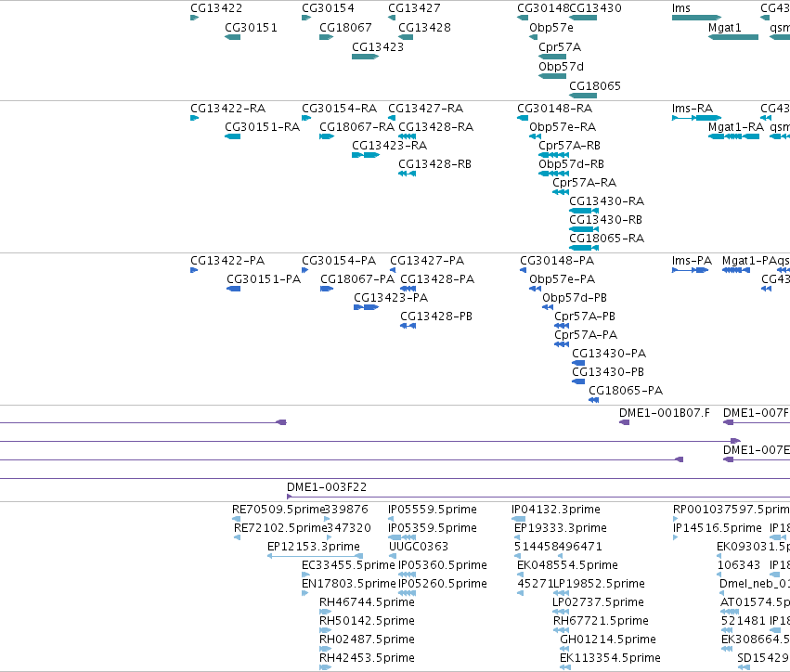Viewport: 790px width, 672px height.
Task: Open EST RH42453.5prime
Action: pos(326,667)
